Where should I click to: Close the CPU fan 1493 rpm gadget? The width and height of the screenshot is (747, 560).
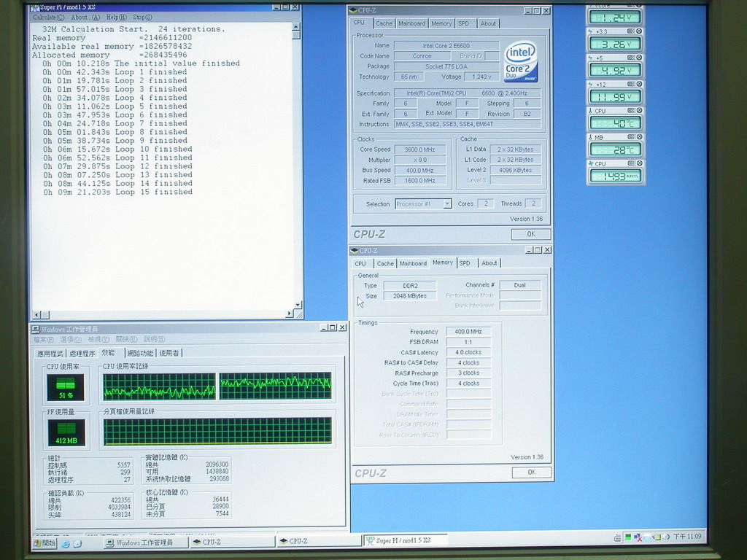pos(639,163)
